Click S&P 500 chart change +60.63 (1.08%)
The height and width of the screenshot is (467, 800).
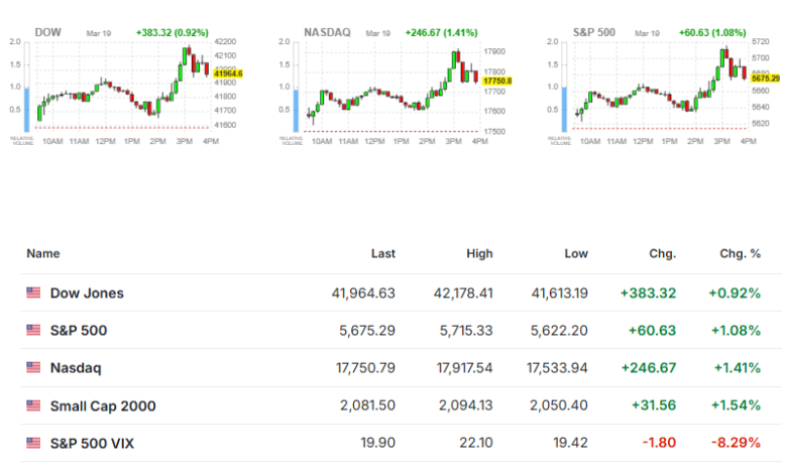(x=712, y=33)
